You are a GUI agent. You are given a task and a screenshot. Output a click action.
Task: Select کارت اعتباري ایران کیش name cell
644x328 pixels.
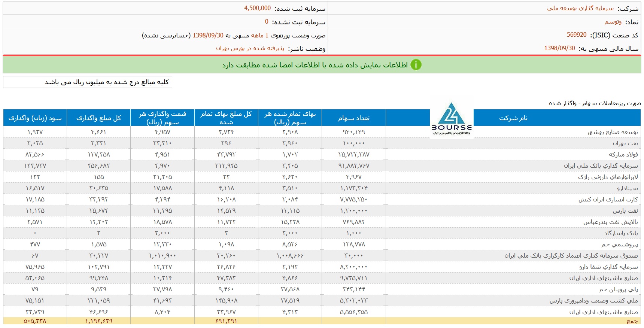tap(608, 200)
